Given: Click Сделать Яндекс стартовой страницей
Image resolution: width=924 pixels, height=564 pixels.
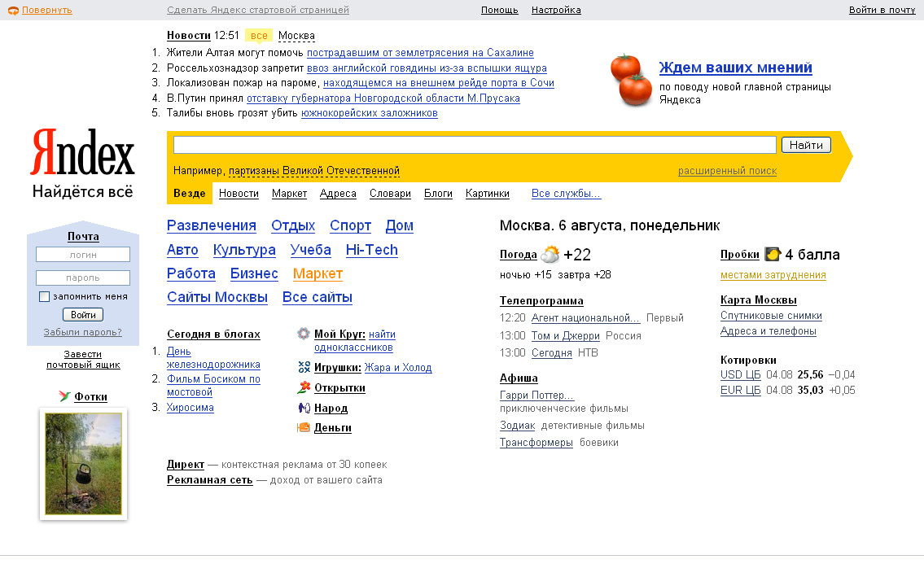Looking at the screenshot, I should coord(258,10).
